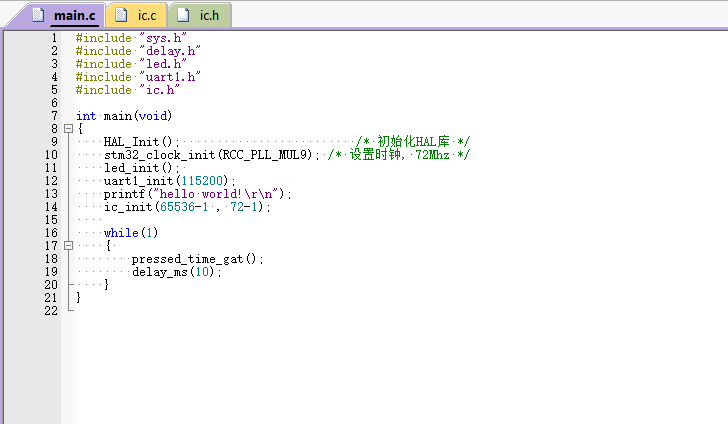Click the led_init() call
This screenshot has height=424, width=728.
(142, 168)
